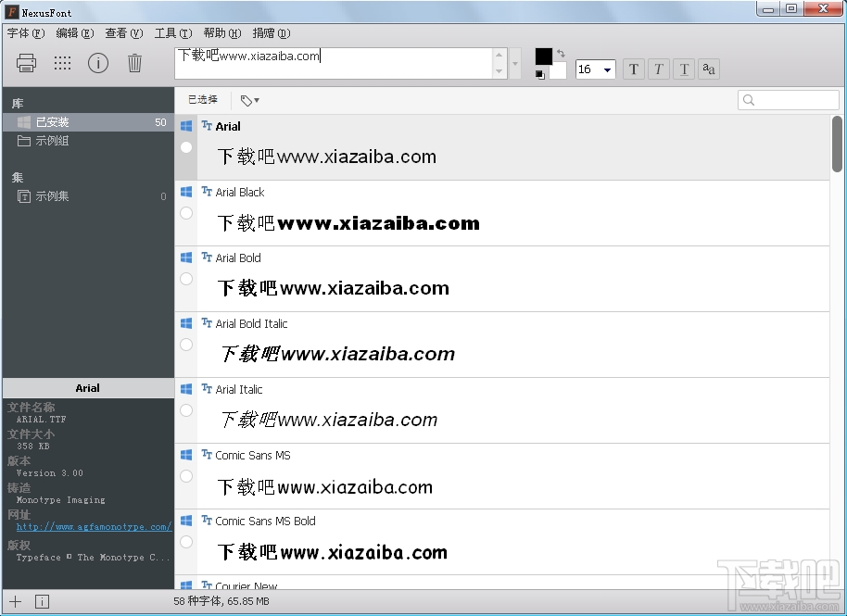Click the print icon in the toolbar
Image resolution: width=847 pixels, height=616 pixels.
pos(27,63)
